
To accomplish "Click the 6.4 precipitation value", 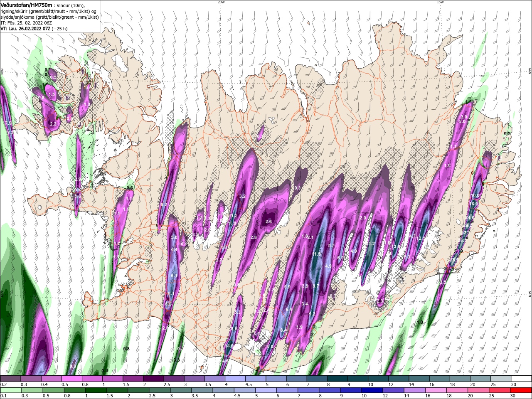I will point(289,310).
